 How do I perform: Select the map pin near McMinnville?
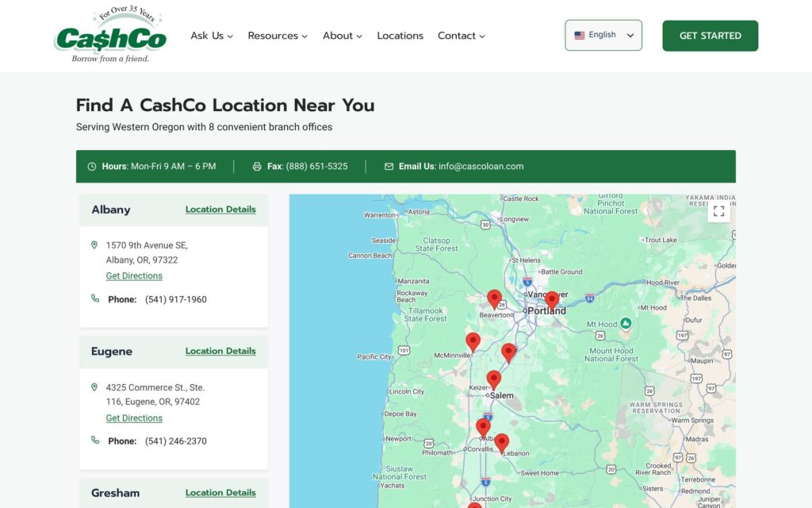(x=473, y=342)
